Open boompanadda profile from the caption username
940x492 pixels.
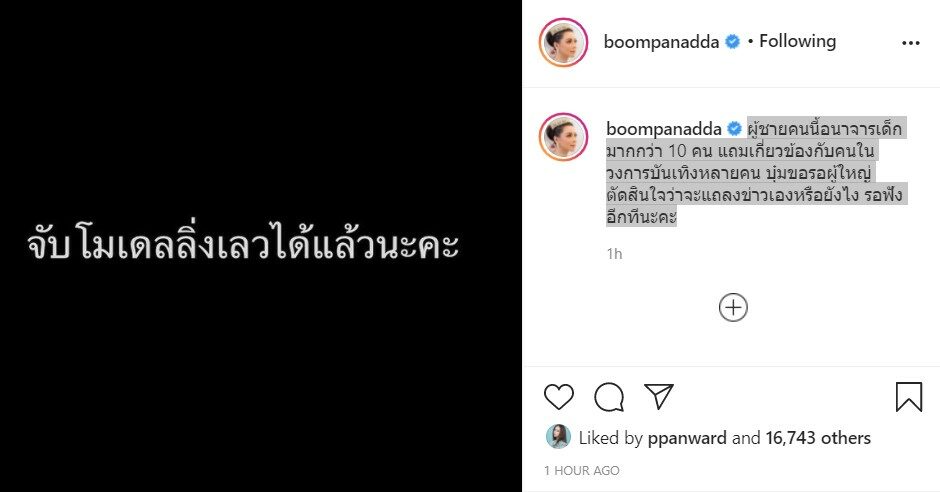[x=664, y=129]
